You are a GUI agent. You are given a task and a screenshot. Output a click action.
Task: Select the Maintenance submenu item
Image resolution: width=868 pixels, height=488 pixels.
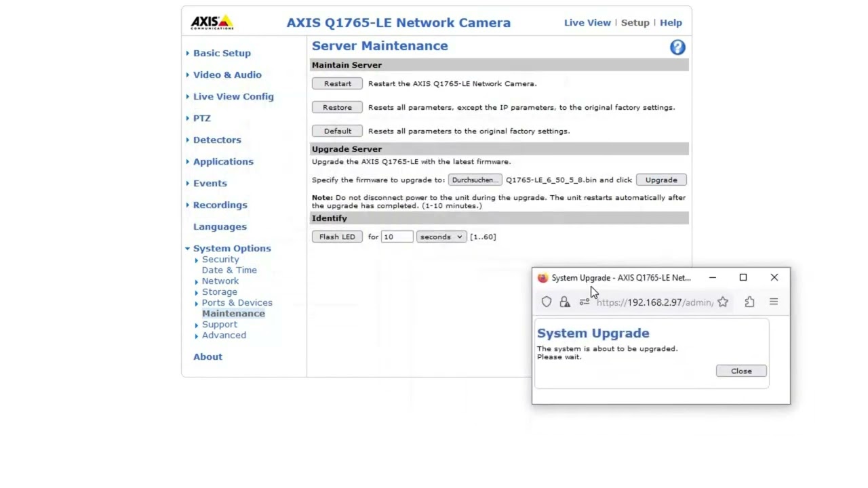[x=233, y=313]
